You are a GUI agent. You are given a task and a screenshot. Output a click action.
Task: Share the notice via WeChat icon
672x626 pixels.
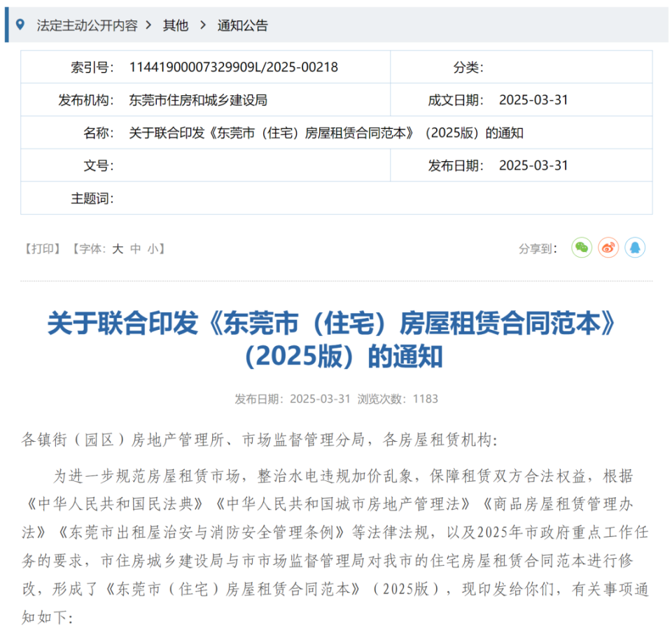coord(581,248)
